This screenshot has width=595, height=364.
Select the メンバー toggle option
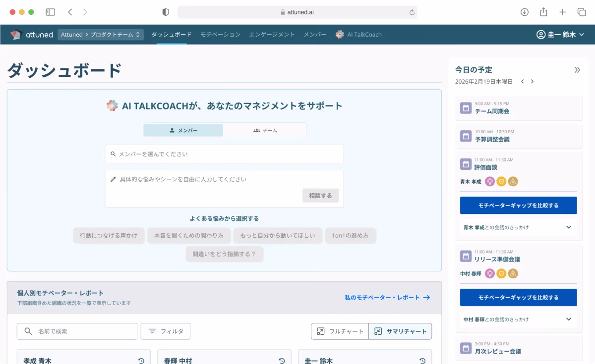pyautogui.click(x=182, y=129)
